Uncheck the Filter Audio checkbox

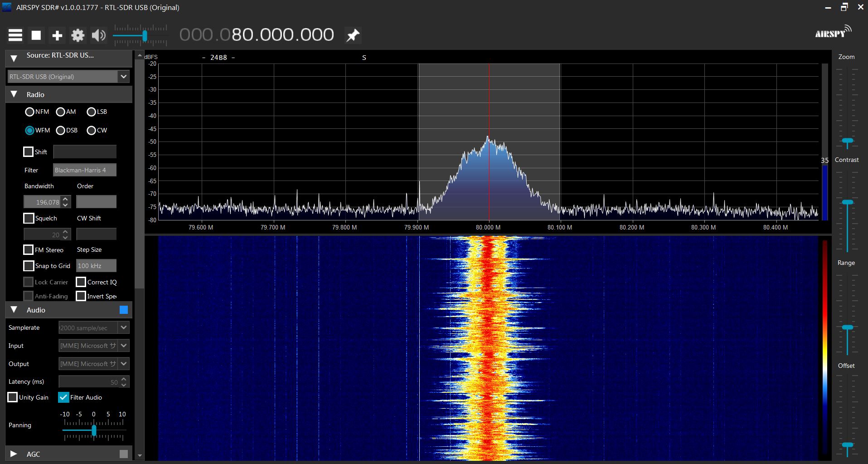63,397
